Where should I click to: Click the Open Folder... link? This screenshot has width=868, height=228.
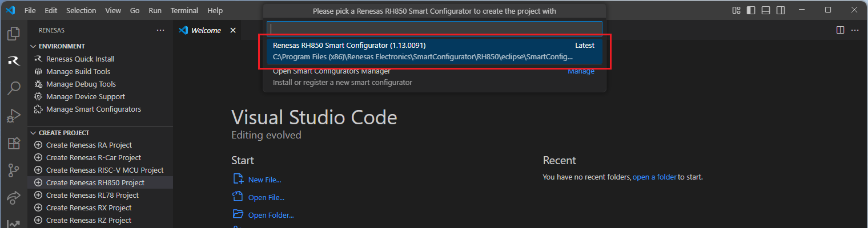(271, 215)
